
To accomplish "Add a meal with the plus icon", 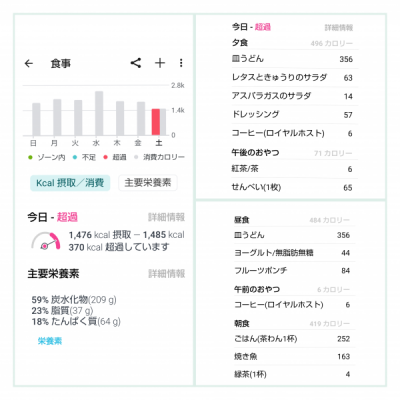I will [x=160, y=63].
